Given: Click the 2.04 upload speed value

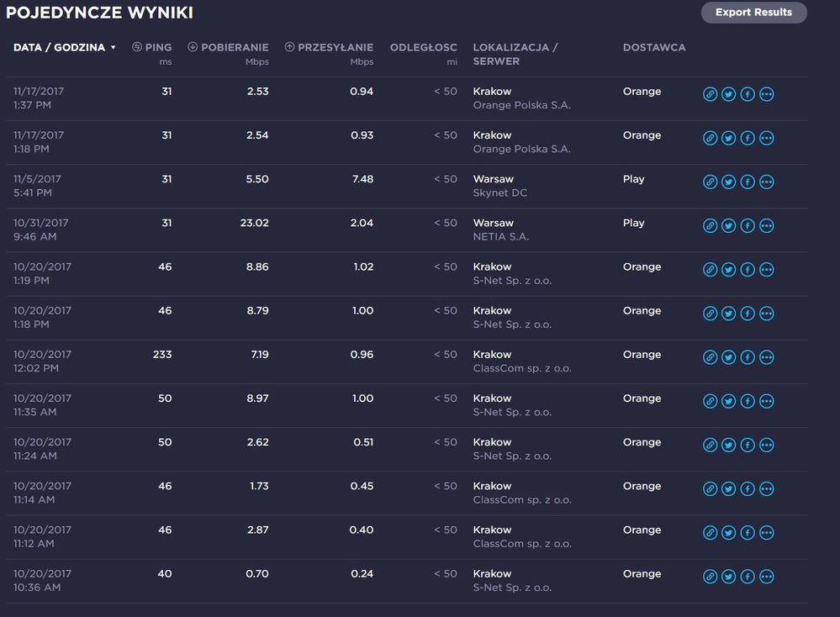Looking at the screenshot, I should 362,223.
